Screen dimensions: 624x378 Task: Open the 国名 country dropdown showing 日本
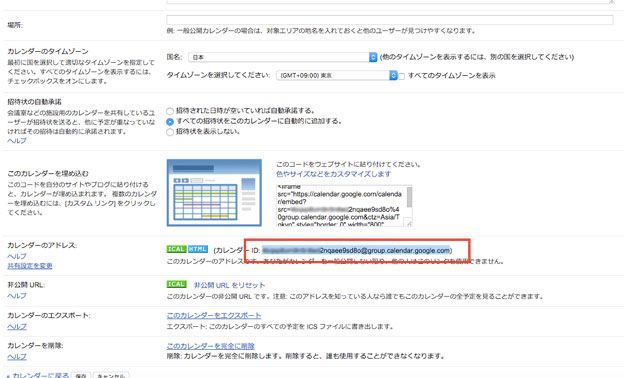[x=283, y=57]
